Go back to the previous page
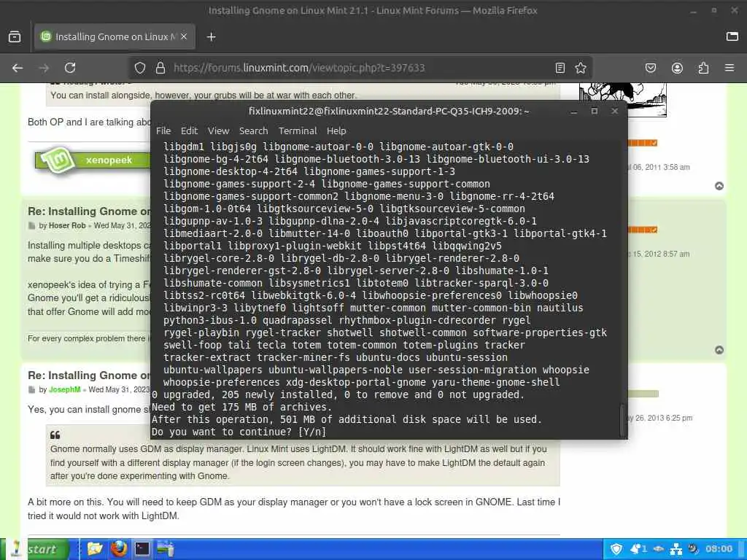Image resolution: width=747 pixels, height=560 pixels. 18,68
